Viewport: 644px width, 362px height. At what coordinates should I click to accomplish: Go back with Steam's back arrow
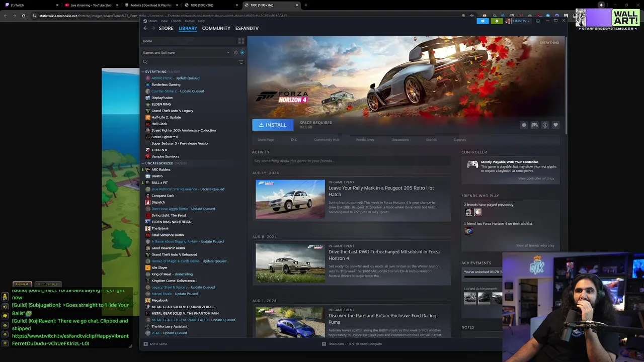(x=145, y=28)
